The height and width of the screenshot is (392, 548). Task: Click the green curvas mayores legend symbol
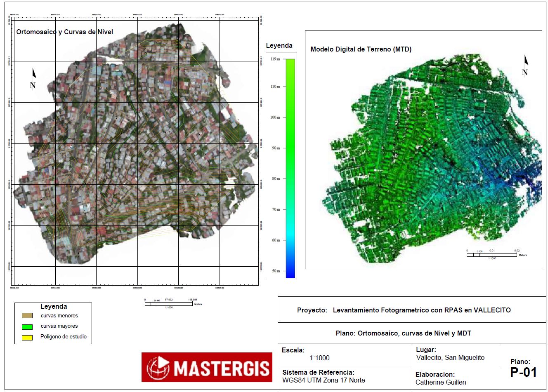click(27, 326)
